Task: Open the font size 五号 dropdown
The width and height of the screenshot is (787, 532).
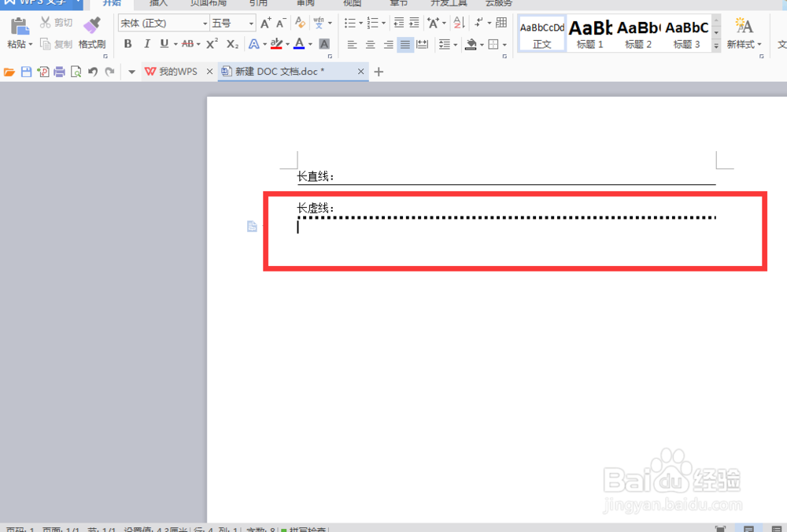Action: (x=251, y=23)
